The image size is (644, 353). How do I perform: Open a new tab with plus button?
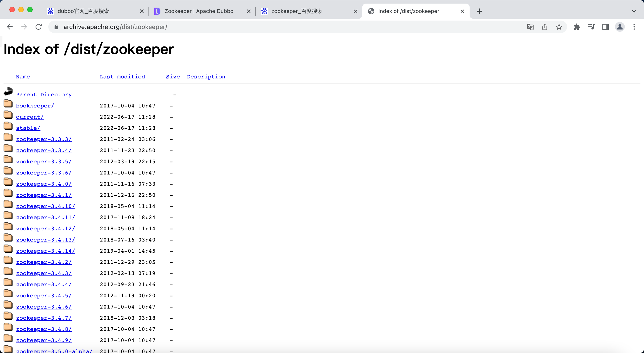tap(479, 11)
